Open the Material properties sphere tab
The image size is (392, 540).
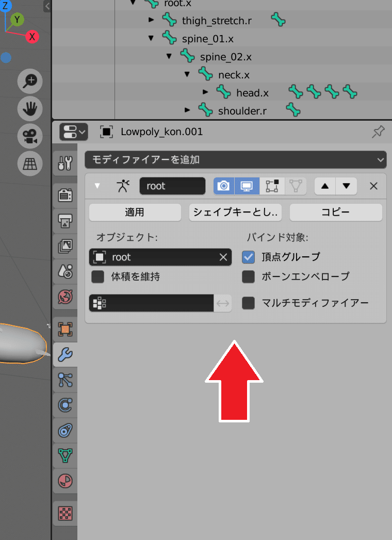coord(65,481)
